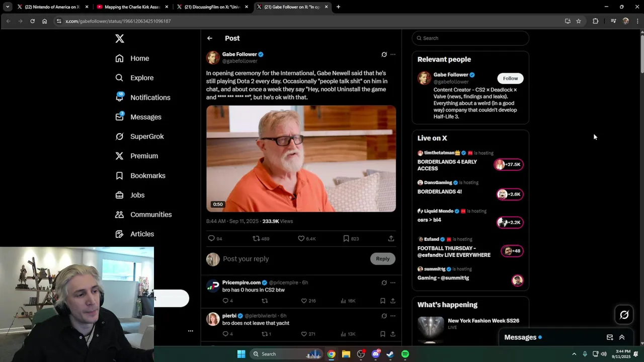Reload the current page

pos(32,21)
